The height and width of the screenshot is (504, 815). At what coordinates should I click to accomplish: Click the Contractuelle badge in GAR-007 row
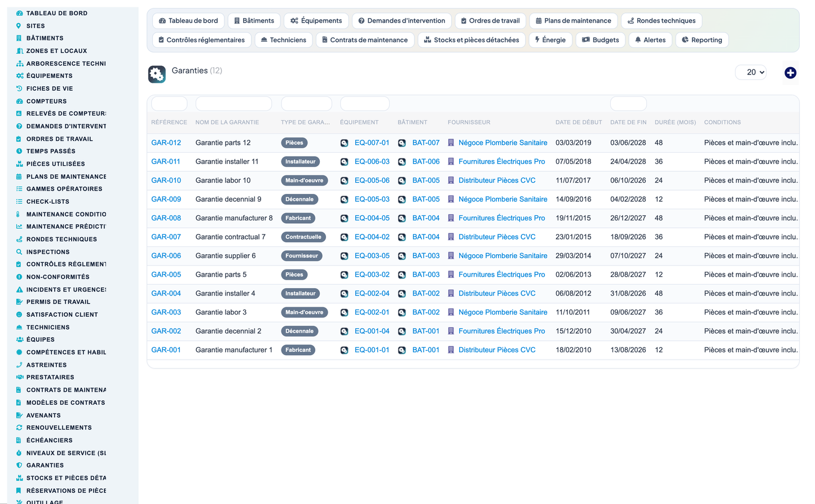coord(303,237)
